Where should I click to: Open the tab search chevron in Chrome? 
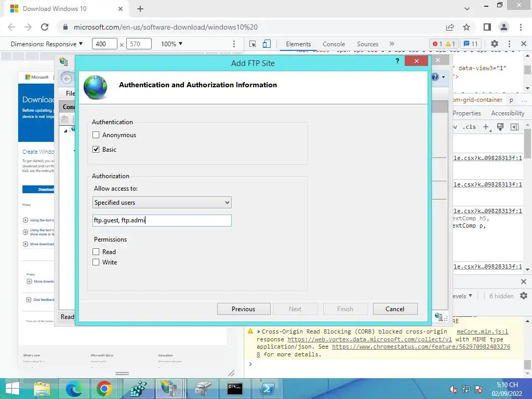coord(467,8)
